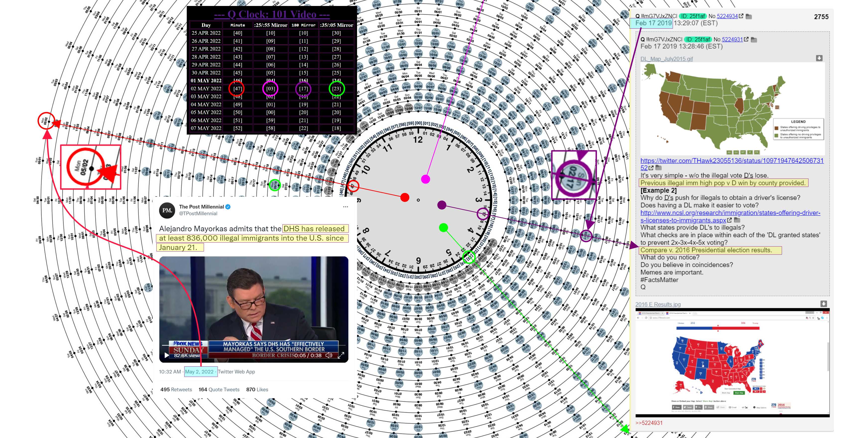868x438 pixels.
Task: Click the Feb 17 2019 13:28:46 (EST) timestamp
Action: (681, 47)
